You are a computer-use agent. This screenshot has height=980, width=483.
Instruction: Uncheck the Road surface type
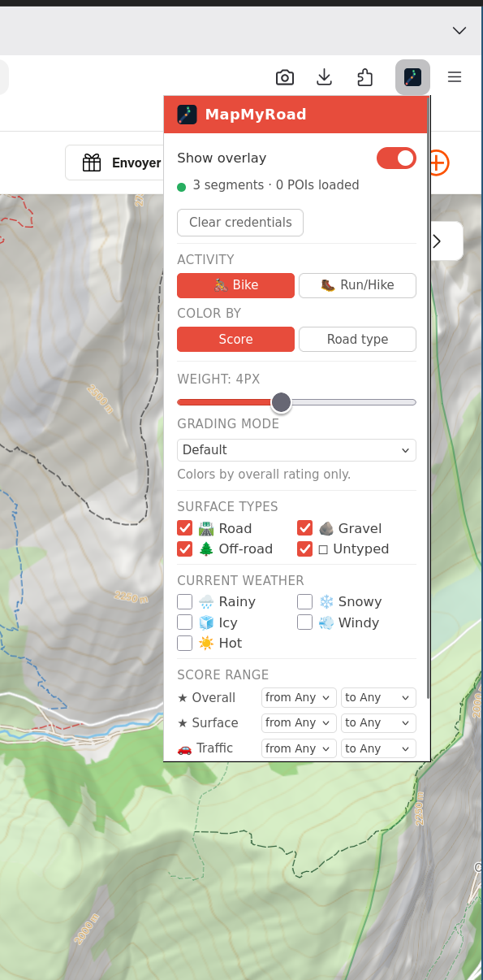(184, 528)
